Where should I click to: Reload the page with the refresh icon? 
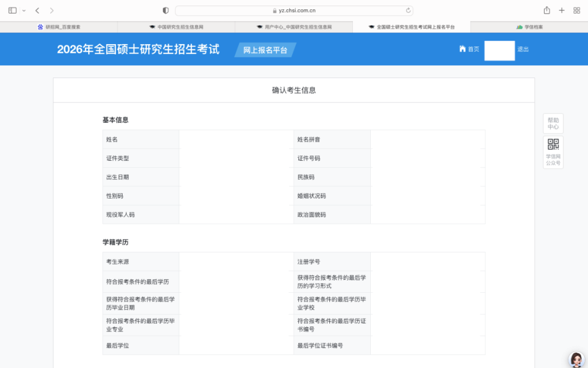408,10
